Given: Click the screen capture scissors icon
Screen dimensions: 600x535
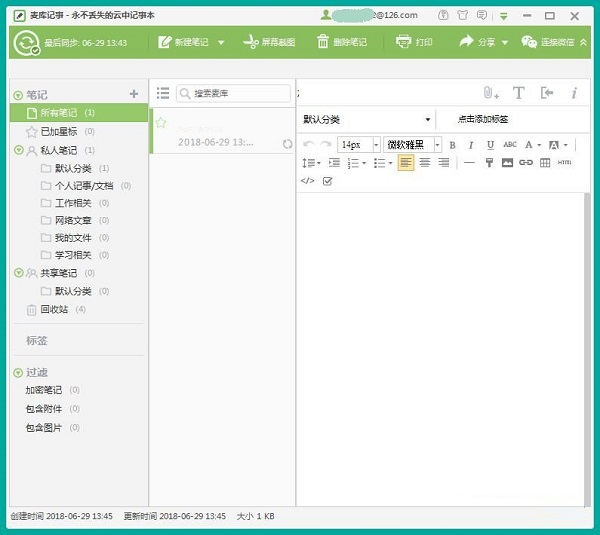Looking at the screenshot, I should click(251, 42).
